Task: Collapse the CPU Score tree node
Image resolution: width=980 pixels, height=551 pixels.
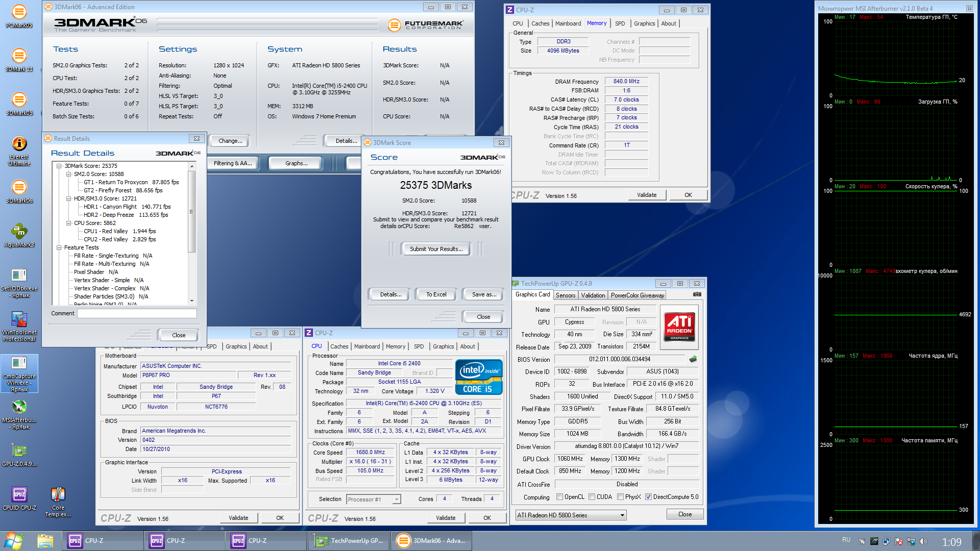Action: click(x=68, y=223)
